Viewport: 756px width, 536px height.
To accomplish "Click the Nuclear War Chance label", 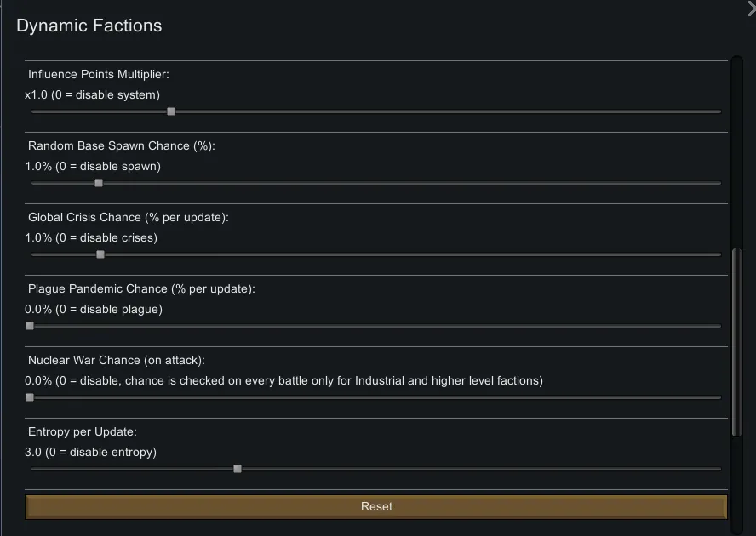I will [117, 361].
